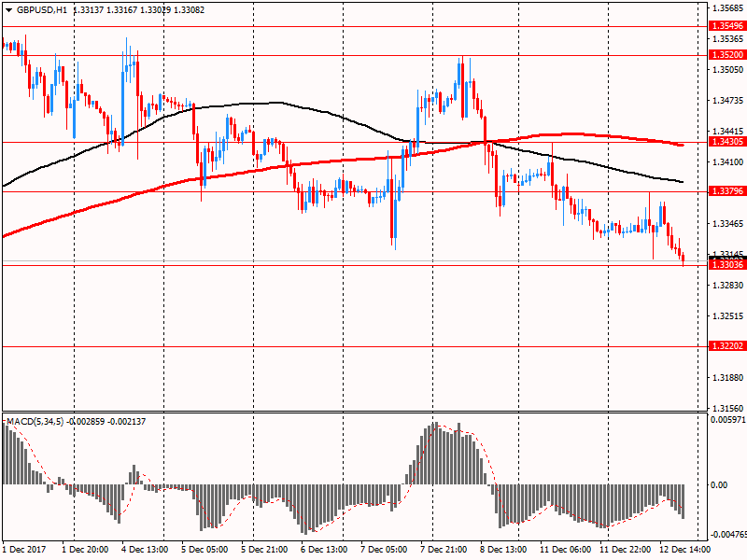This screenshot has height=560, width=747.
Task: Click the 1.34415 price axis value
Action: [x=728, y=131]
